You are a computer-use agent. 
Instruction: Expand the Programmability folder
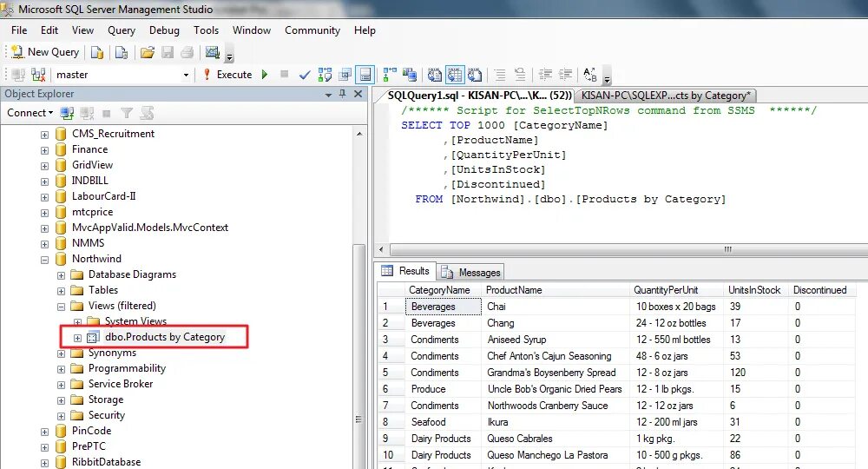pos(61,369)
